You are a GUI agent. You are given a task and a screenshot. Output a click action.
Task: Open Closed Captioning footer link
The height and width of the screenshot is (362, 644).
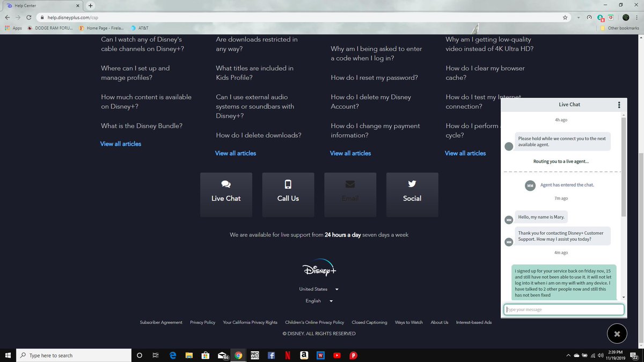click(369, 322)
